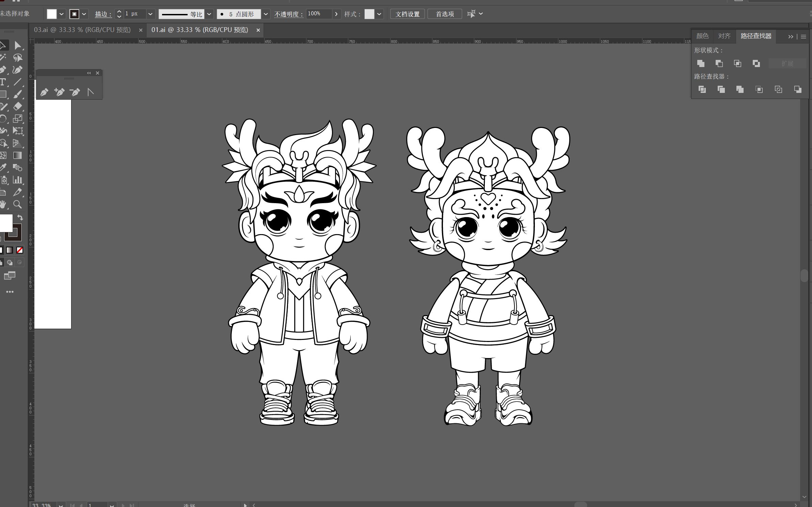Click the 首选项 button
The width and height of the screenshot is (812, 507).
tap(445, 14)
